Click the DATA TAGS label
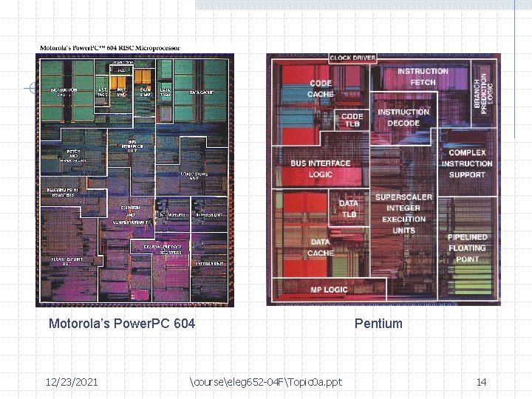This screenshot has height=399, width=532. tap(165, 92)
